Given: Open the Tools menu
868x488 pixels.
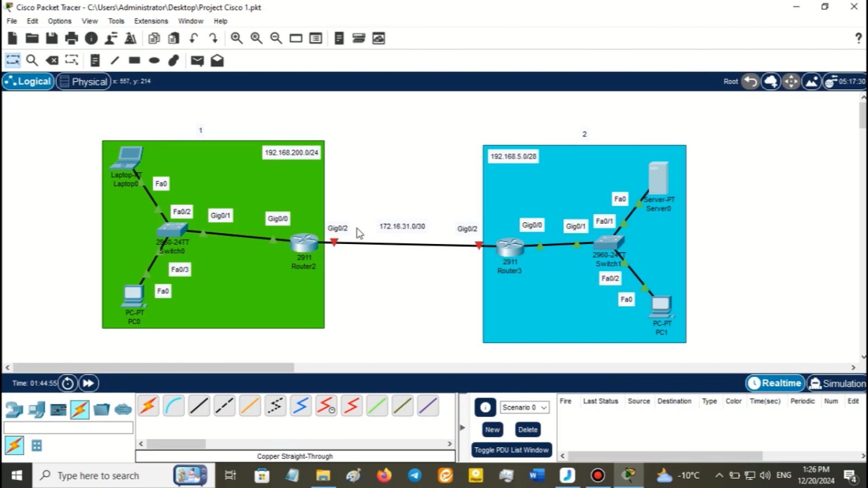Looking at the screenshot, I should coord(116,21).
